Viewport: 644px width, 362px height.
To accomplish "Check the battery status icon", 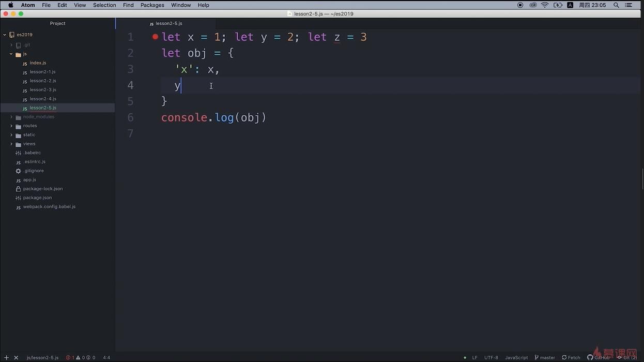I will pyautogui.click(x=558, y=5).
